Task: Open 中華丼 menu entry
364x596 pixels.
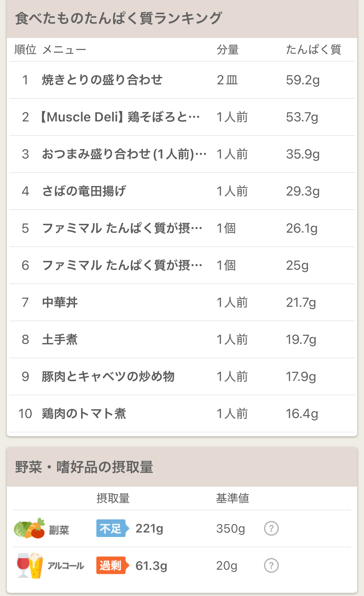Action: pos(182,302)
